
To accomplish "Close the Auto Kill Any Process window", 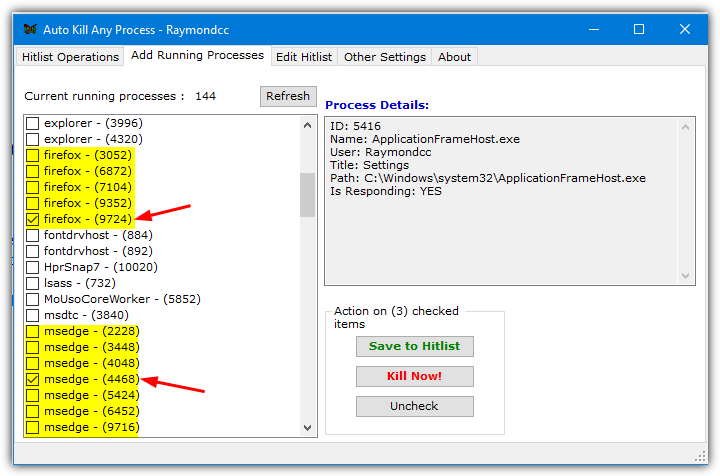I will pyautogui.click(x=685, y=29).
